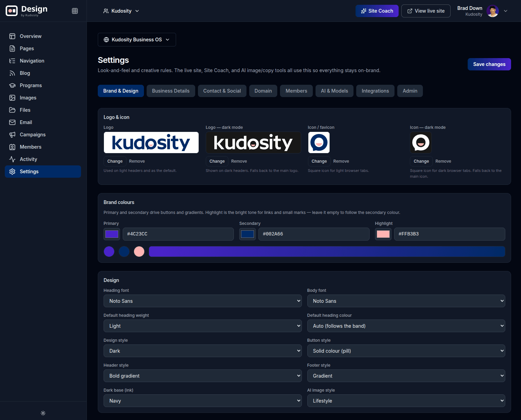521x420 pixels.
Task: Click the Blog RSS icon
Action: [x=12, y=73]
